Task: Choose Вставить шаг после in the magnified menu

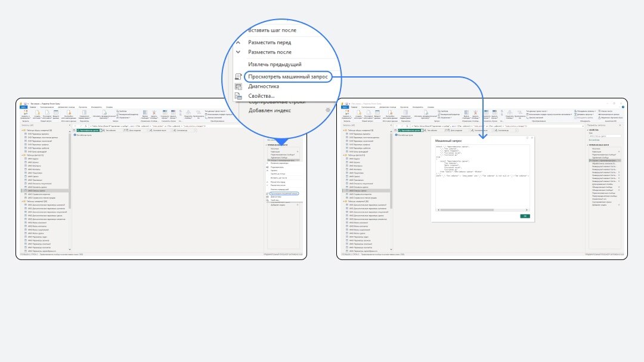Action: pos(272,30)
